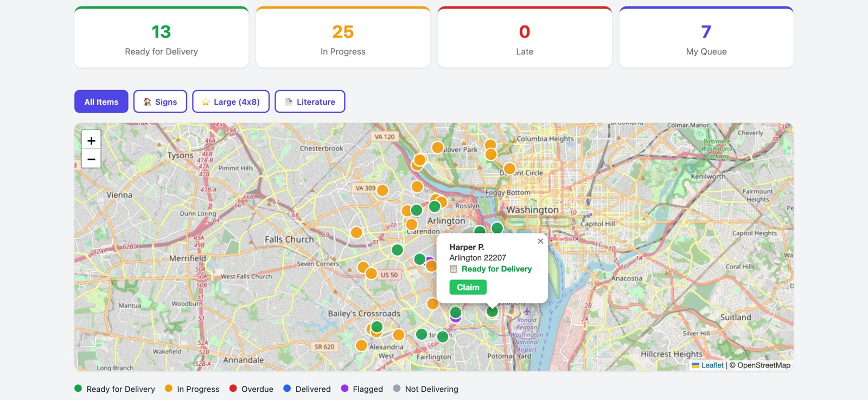Open the OpenStreetMap attribution link
Viewport: 868px width, 400px height.
pyautogui.click(x=764, y=365)
